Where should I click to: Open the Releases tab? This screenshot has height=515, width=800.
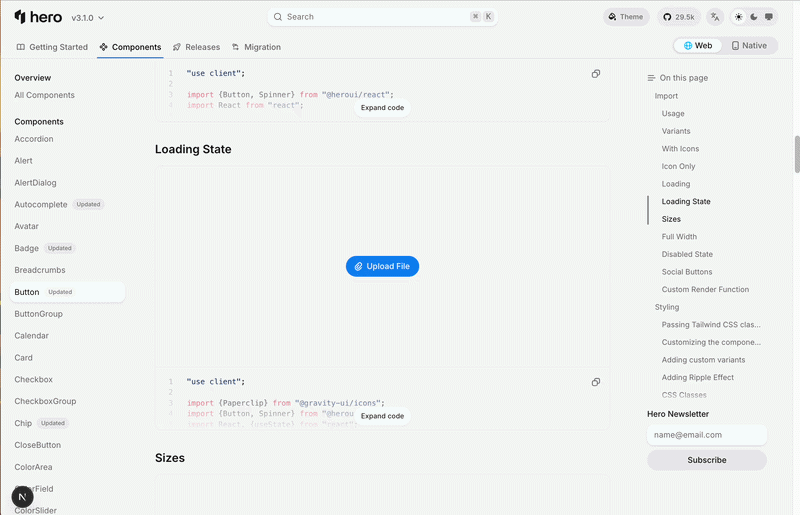(x=196, y=47)
